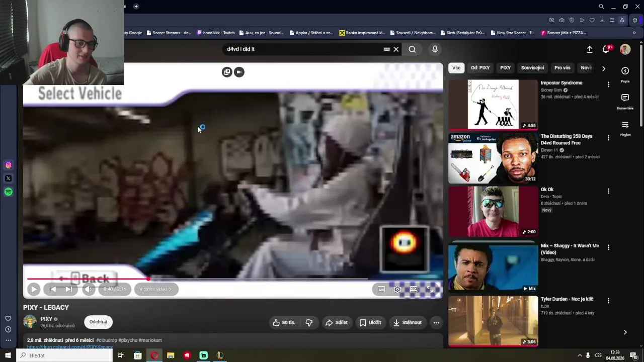Image resolution: width=644 pixels, height=362 pixels.
Task: Open browser downloads toolbar icon
Action: point(602,20)
